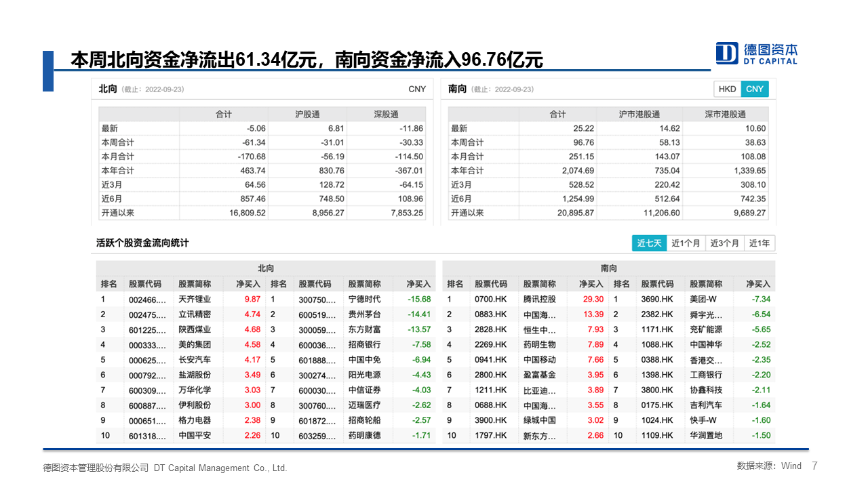Click the 南向 panel title
The width and height of the screenshot is (868, 488).
click(458, 89)
